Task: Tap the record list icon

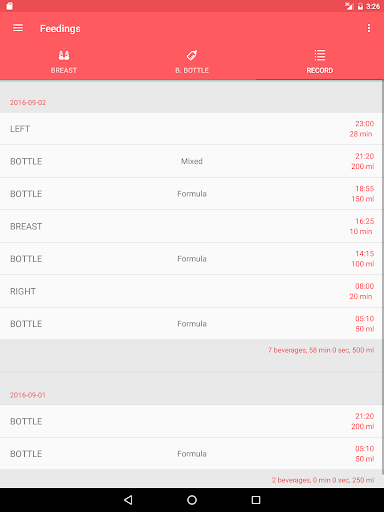Action: pyautogui.click(x=320, y=55)
